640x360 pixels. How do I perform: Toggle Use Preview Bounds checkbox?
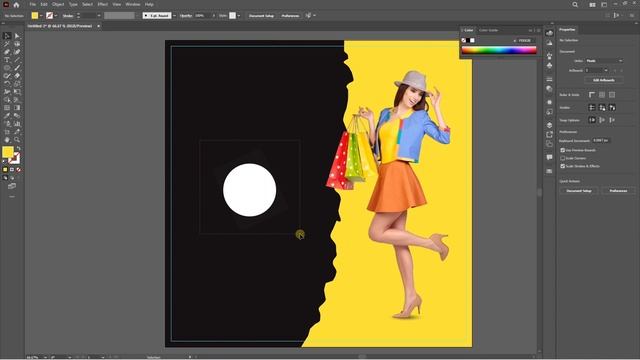click(x=562, y=150)
